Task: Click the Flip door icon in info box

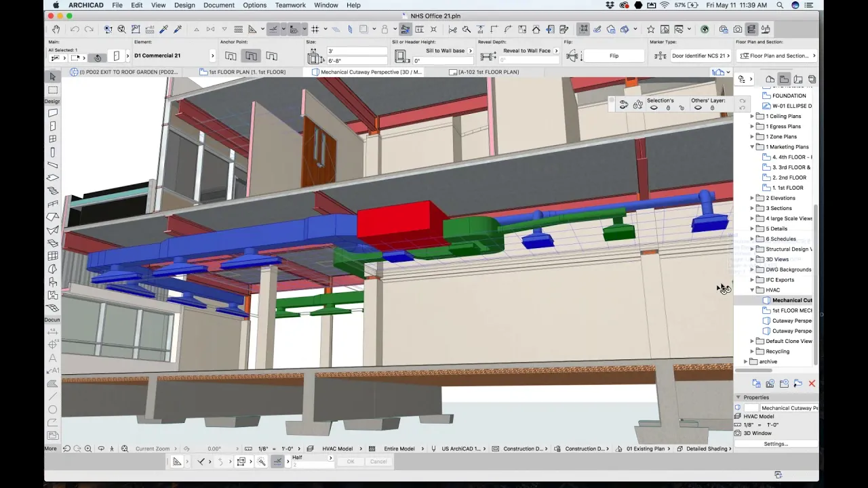Action: pyautogui.click(x=573, y=56)
